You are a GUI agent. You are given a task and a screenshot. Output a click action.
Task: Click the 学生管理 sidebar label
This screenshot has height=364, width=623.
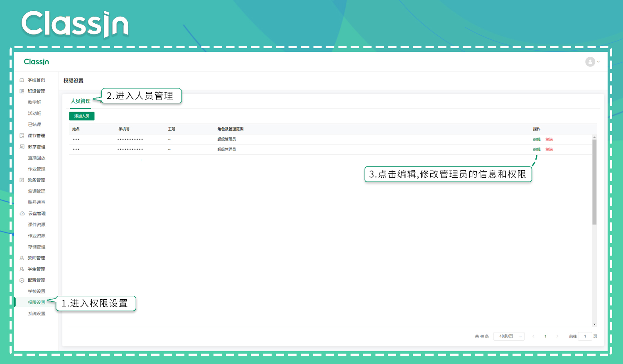pyautogui.click(x=37, y=269)
